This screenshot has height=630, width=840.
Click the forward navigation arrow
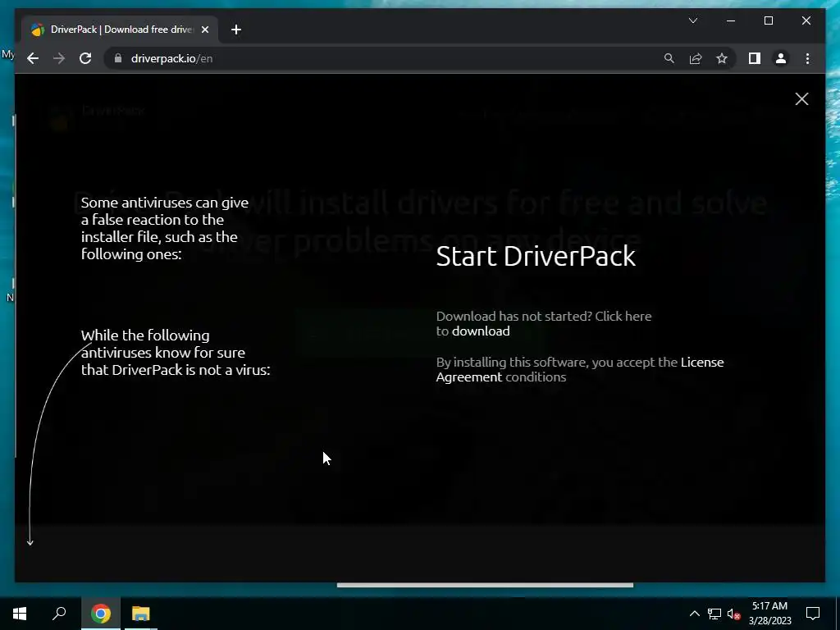(x=59, y=58)
